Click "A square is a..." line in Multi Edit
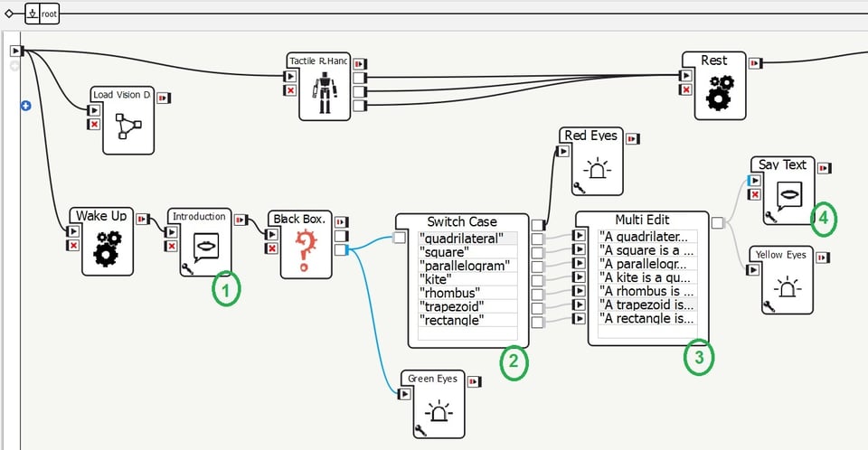The width and height of the screenshot is (868, 450). point(646,250)
